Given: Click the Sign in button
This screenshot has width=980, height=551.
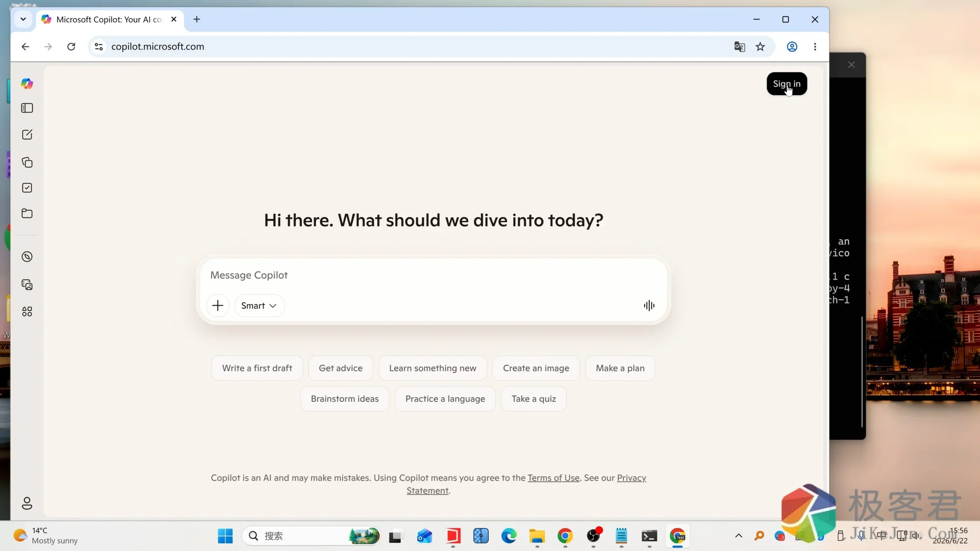Looking at the screenshot, I should [787, 84].
